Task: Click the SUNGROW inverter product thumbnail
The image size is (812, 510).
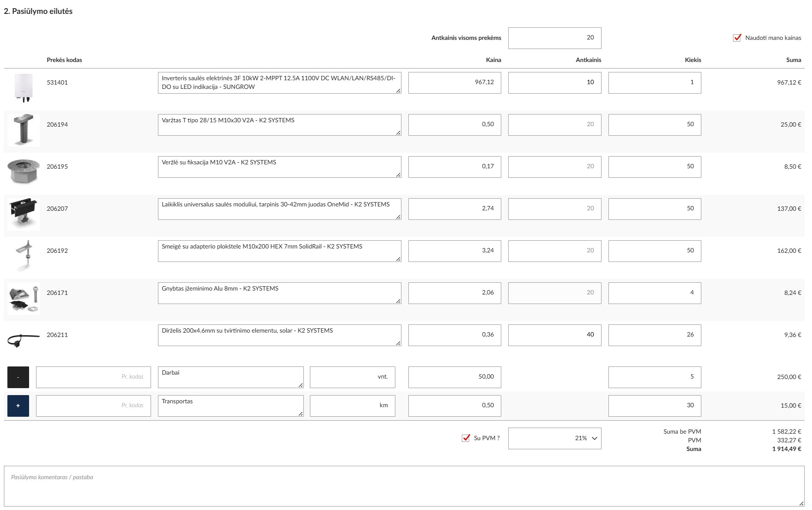Action: click(x=23, y=87)
